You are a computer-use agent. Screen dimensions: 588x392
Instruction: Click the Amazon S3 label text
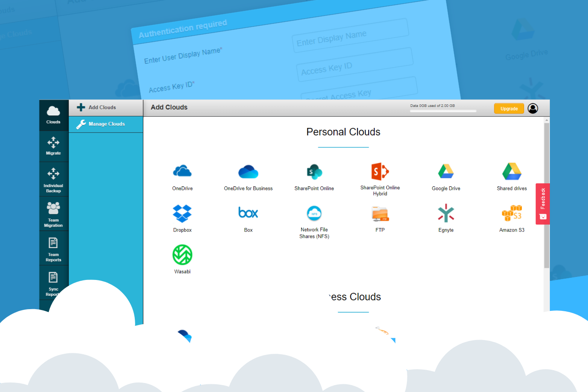pyautogui.click(x=512, y=230)
